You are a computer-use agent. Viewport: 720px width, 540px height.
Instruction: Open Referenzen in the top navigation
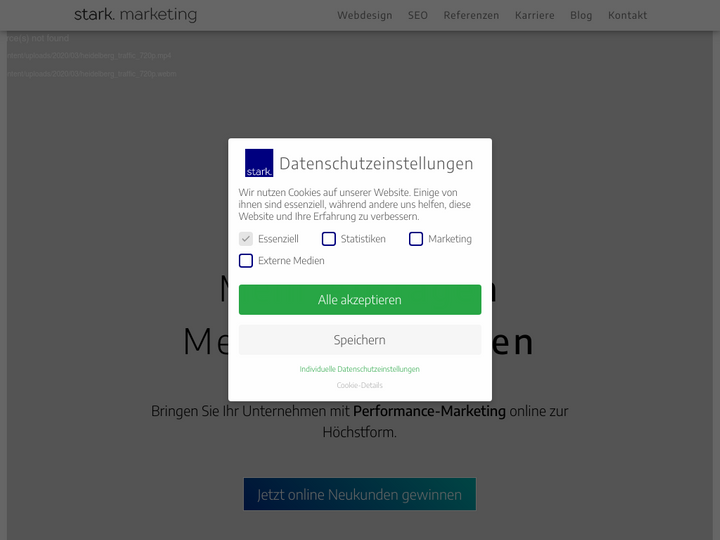(471, 16)
